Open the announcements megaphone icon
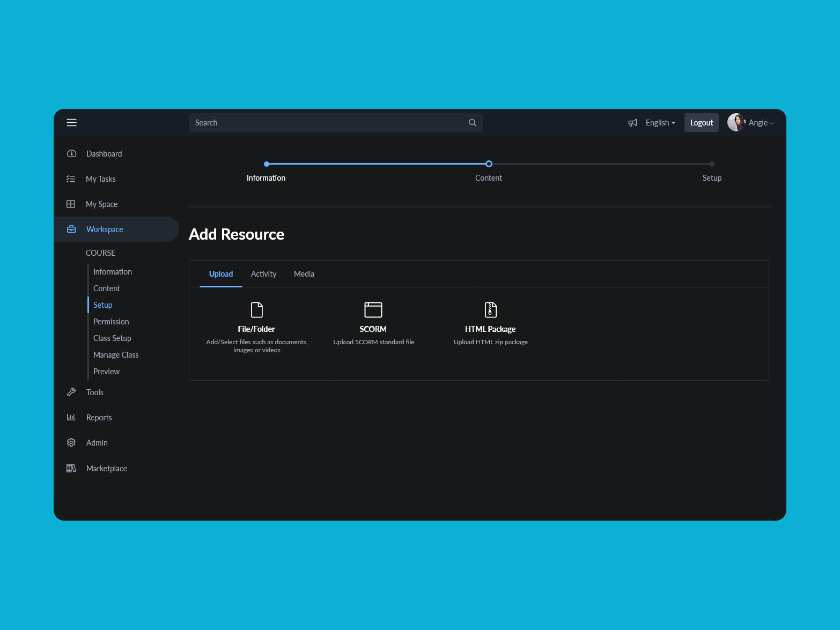 [633, 123]
